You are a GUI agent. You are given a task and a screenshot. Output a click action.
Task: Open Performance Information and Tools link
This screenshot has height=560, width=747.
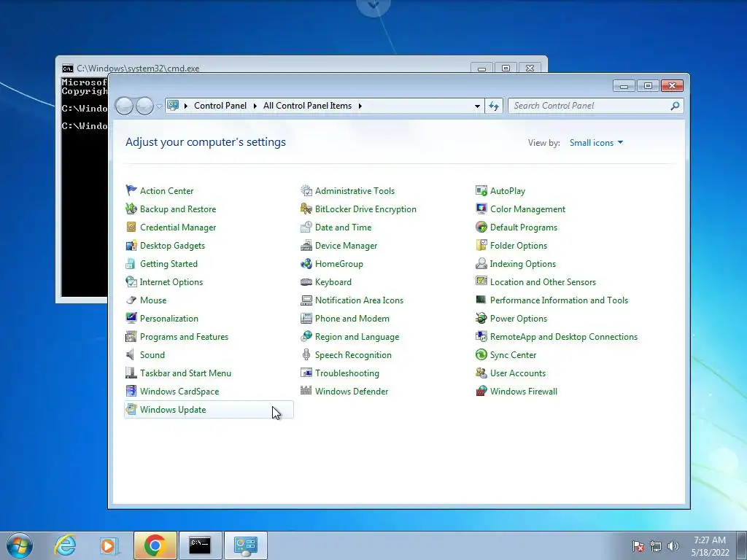coord(559,300)
